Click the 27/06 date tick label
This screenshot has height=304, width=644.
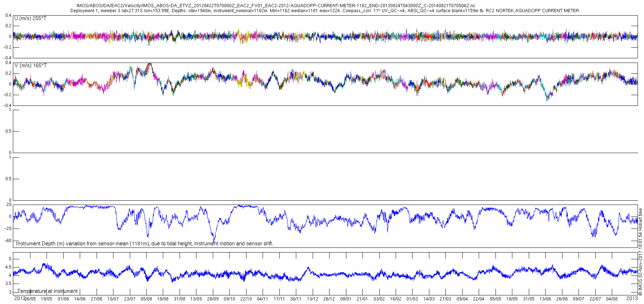(x=96, y=299)
